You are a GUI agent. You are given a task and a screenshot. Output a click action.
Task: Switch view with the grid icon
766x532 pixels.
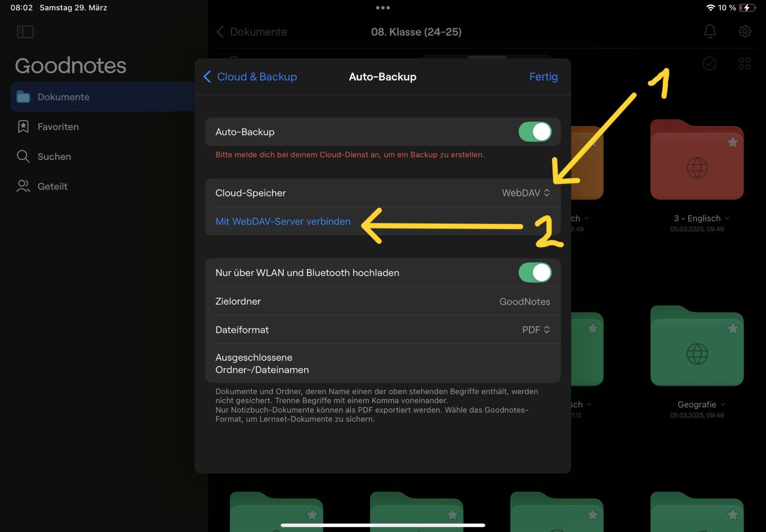tap(745, 64)
